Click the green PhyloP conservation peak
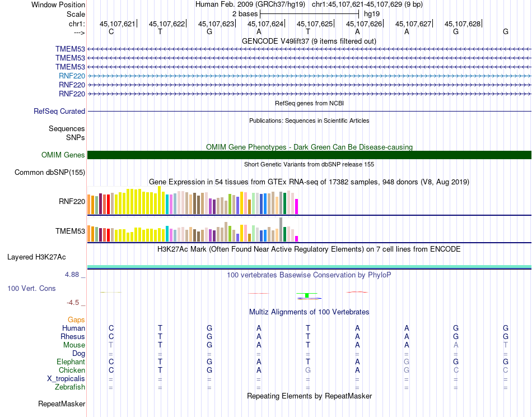 coord(307,295)
